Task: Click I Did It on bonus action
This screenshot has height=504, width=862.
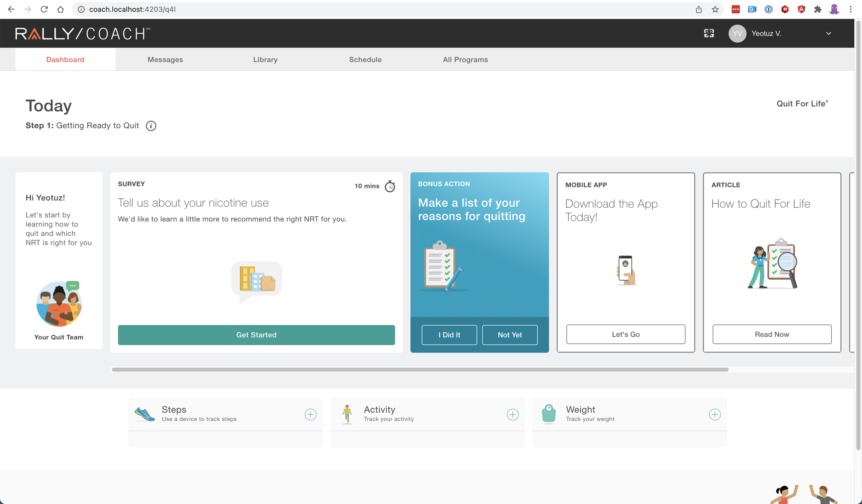Action: [x=449, y=335]
